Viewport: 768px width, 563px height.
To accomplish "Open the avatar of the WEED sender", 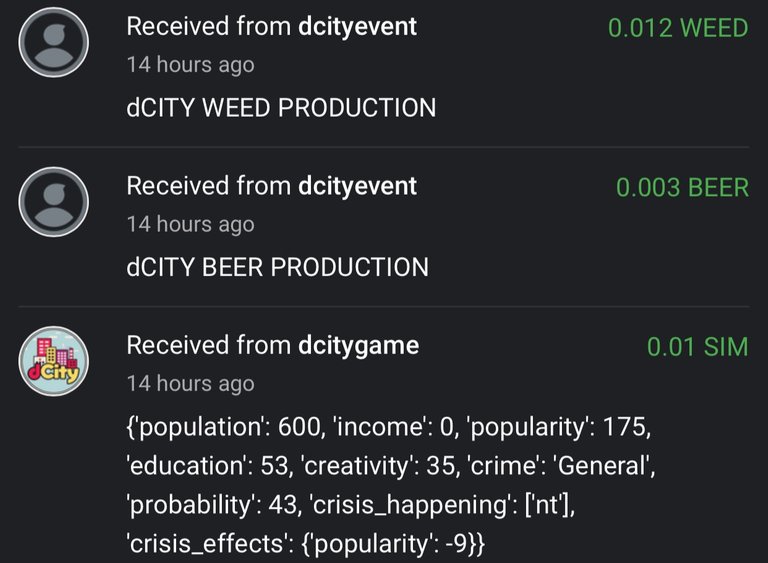I will (x=53, y=42).
